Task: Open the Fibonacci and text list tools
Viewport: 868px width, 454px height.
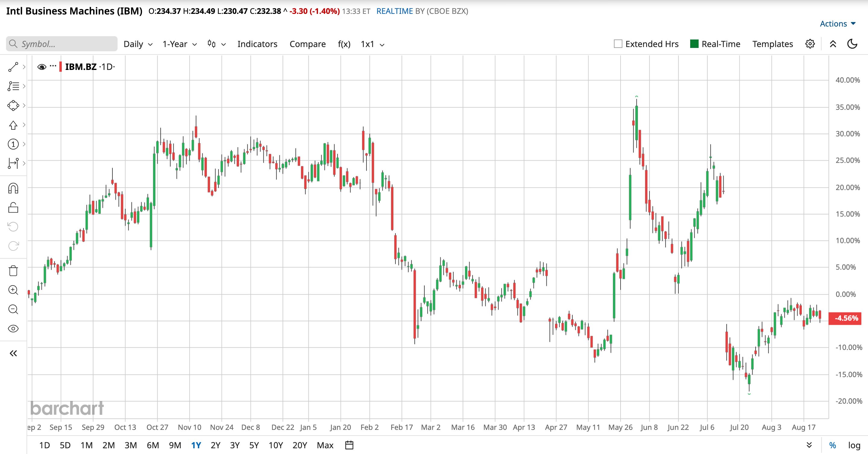Action: tap(13, 86)
